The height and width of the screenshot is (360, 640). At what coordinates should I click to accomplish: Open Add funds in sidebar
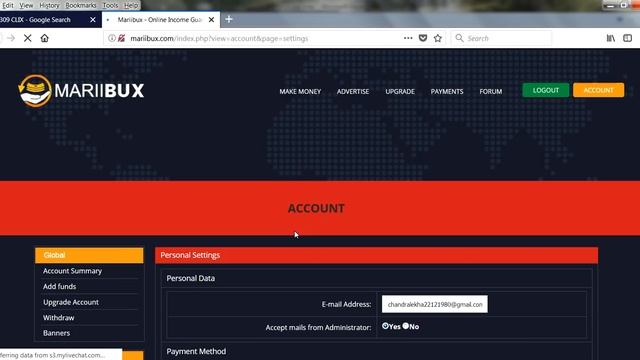point(60,287)
